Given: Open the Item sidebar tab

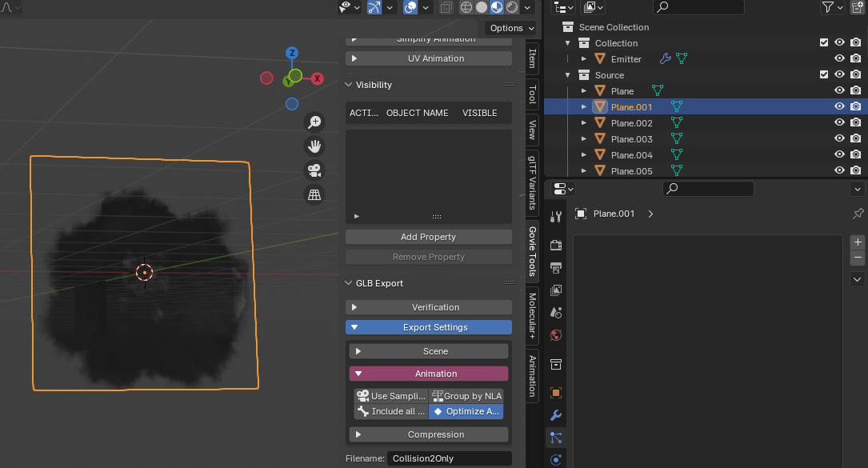Looking at the screenshot, I should point(532,58).
